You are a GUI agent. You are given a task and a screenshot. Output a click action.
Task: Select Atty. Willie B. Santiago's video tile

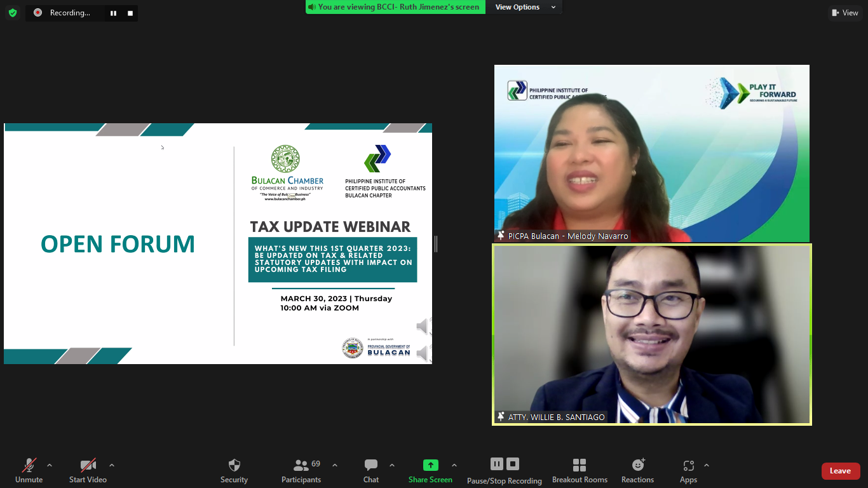click(652, 334)
